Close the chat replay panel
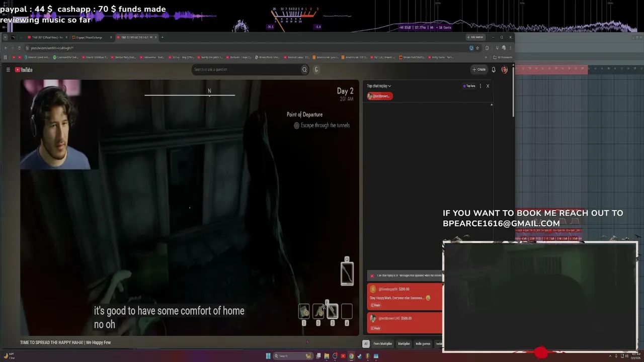 488,86
